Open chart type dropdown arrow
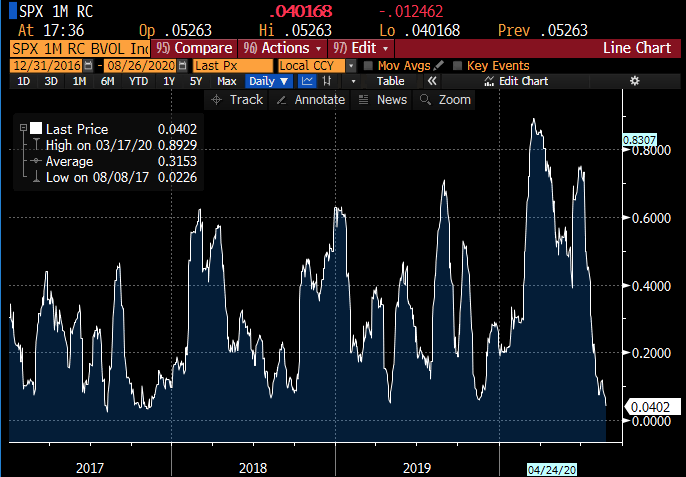 coord(353,81)
